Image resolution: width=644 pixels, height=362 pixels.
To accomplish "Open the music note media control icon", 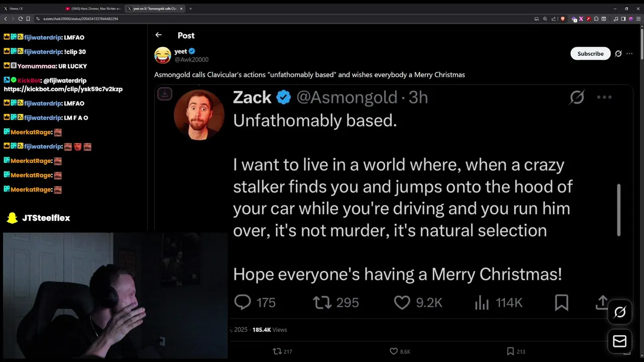I will 616,19.
